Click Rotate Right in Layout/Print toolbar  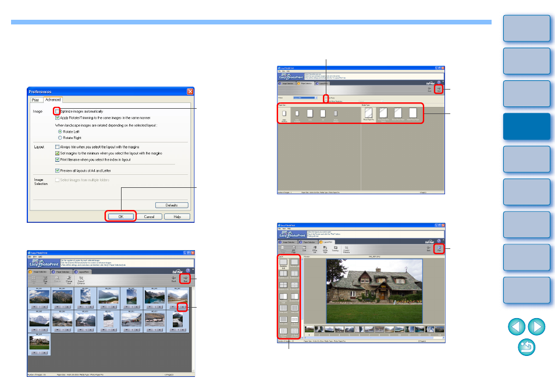click(325, 249)
